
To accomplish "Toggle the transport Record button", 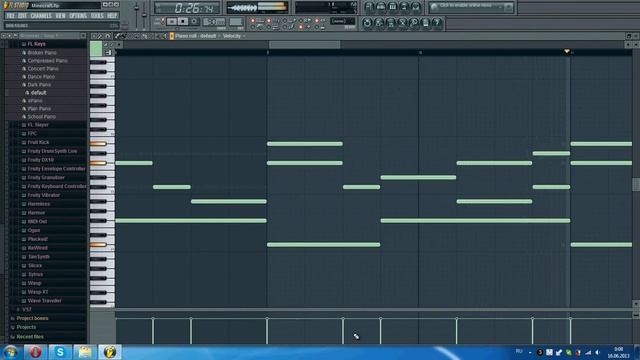I will [194, 21].
